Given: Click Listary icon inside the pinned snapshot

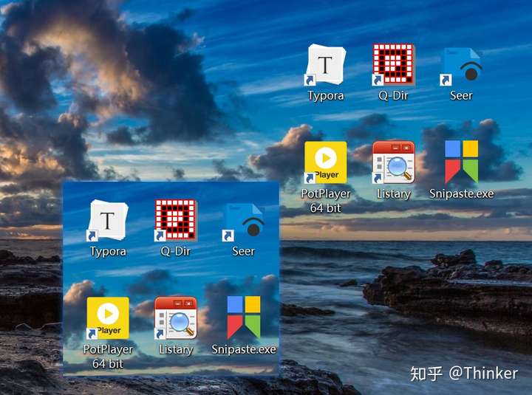Looking at the screenshot, I should coord(175,318).
